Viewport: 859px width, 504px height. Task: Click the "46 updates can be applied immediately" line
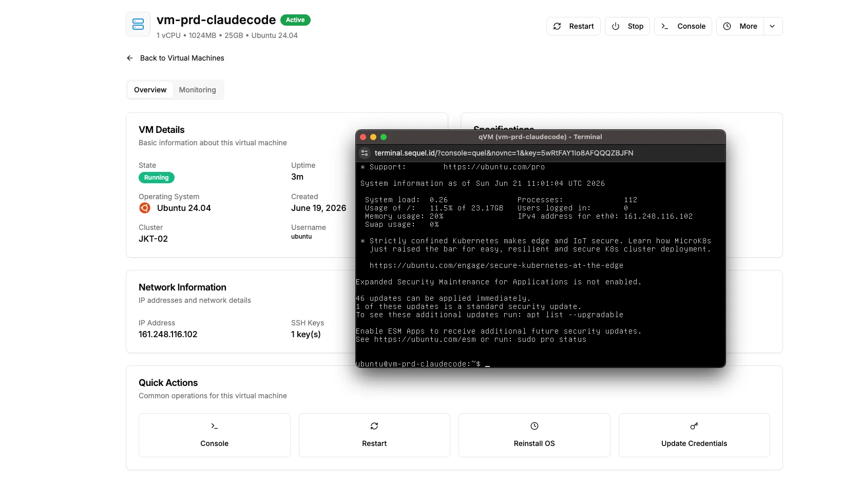pos(443,298)
